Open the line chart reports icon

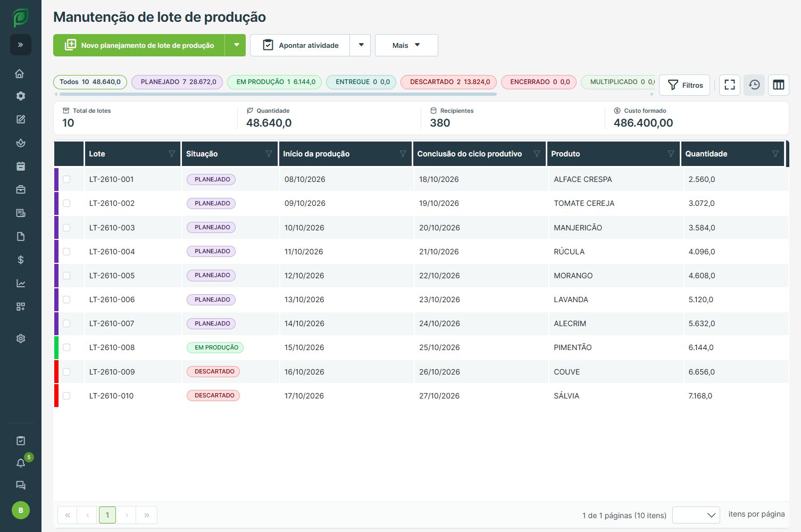pyautogui.click(x=20, y=283)
